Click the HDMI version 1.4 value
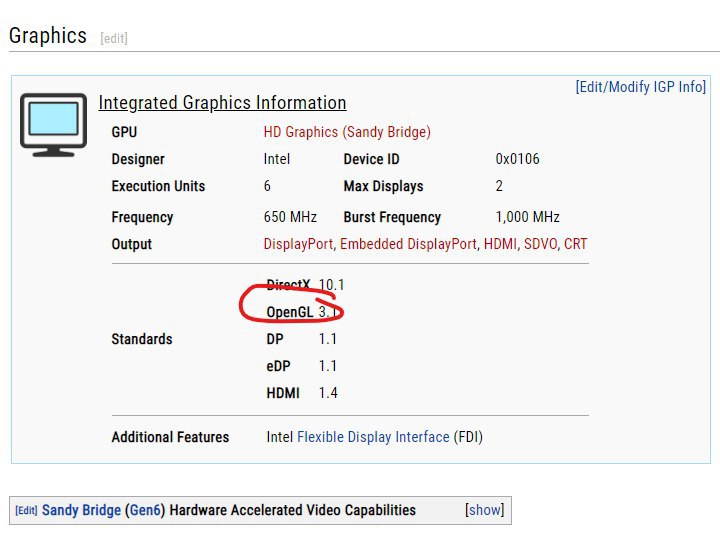Screen dimensions: 720x551 (x=328, y=393)
